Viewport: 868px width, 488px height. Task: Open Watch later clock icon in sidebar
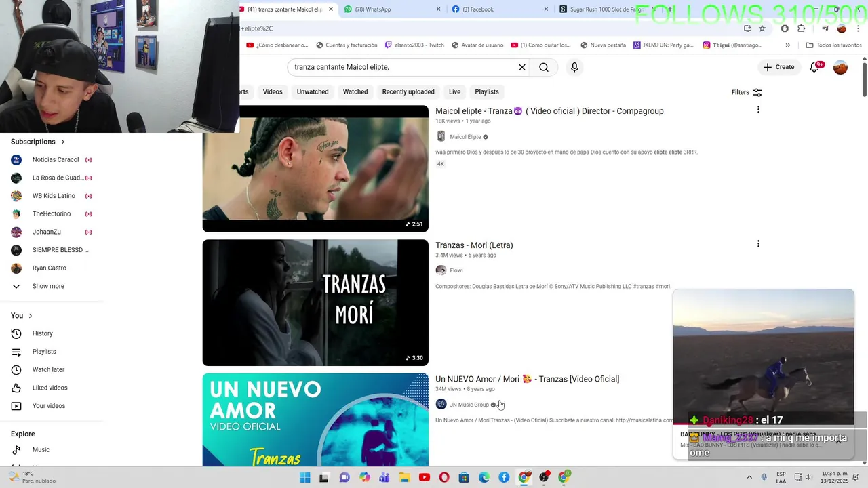[16, 369]
